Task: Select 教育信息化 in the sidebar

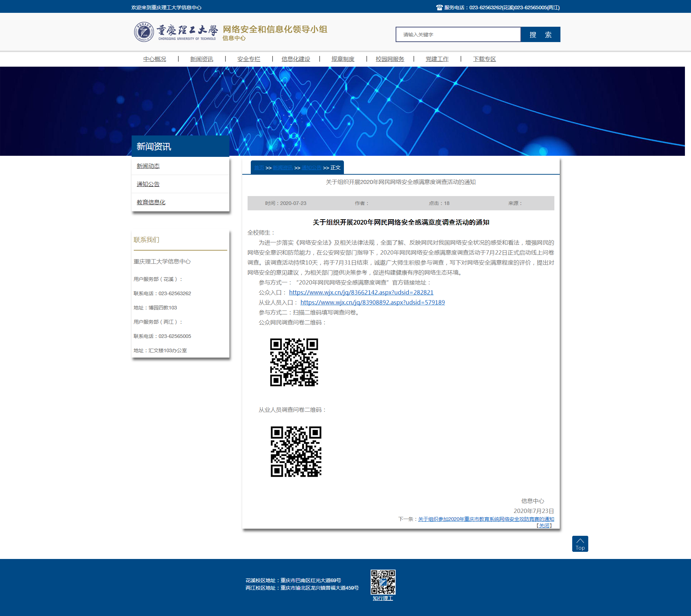Action: pos(151,202)
